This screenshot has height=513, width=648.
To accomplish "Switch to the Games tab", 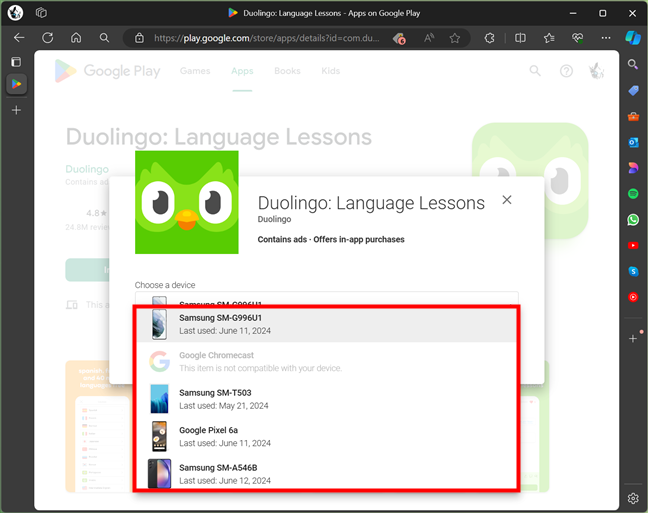I will 195,71.
